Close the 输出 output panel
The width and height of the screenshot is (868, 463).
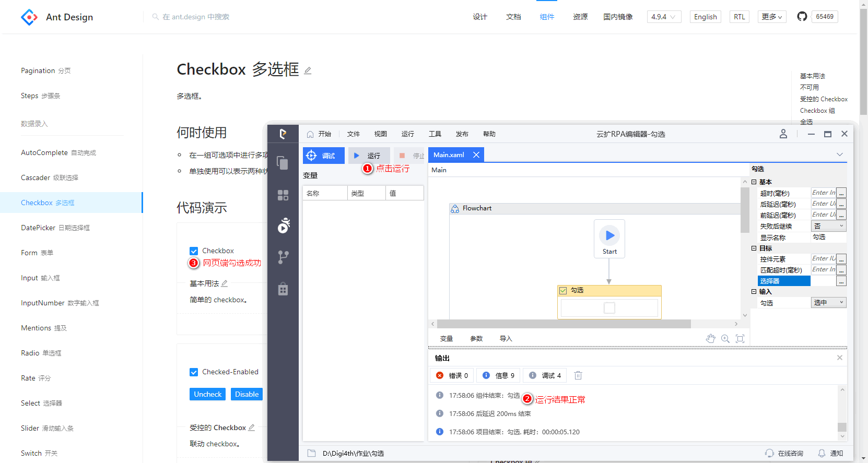[x=840, y=358]
